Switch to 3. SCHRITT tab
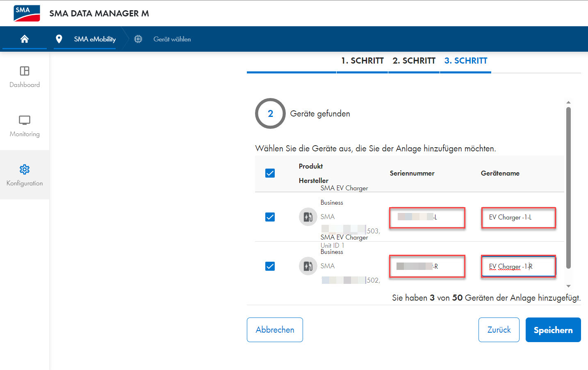 [466, 61]
